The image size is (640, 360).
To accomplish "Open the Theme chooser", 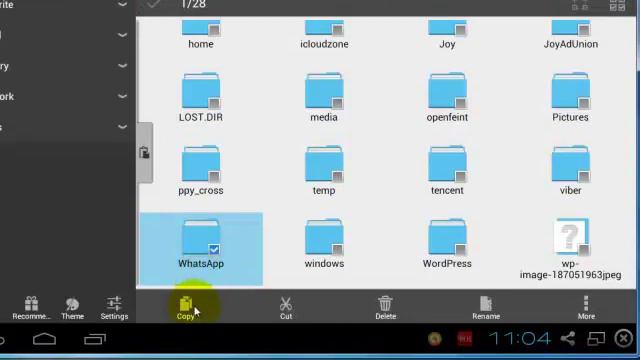I will tap(73, 308).
